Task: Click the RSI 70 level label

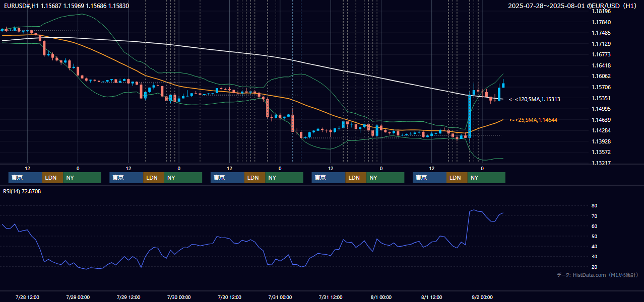Action: (595, 216)
